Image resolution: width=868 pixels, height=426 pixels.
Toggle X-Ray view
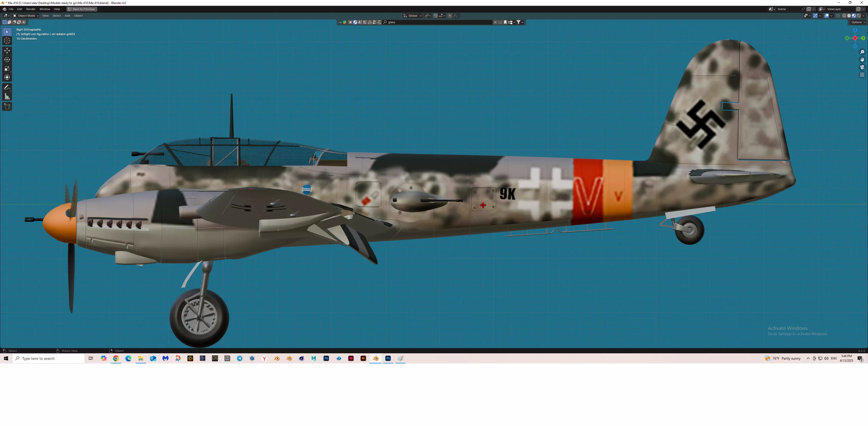coord(838,15)
